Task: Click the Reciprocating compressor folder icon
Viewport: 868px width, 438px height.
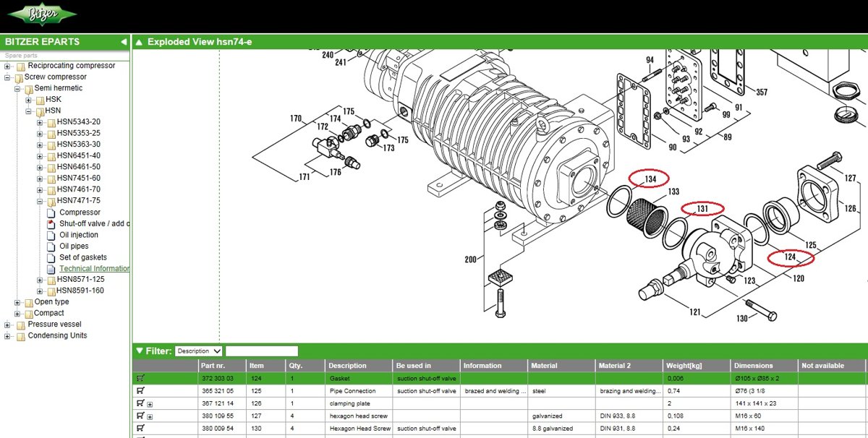Action: pyautogui.click(x=20, y=66)
